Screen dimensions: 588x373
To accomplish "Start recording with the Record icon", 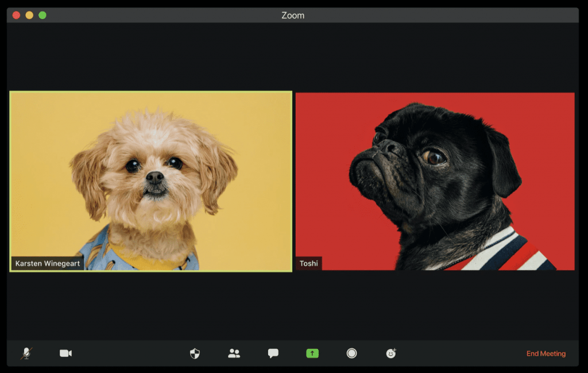I will coord(351,353).
